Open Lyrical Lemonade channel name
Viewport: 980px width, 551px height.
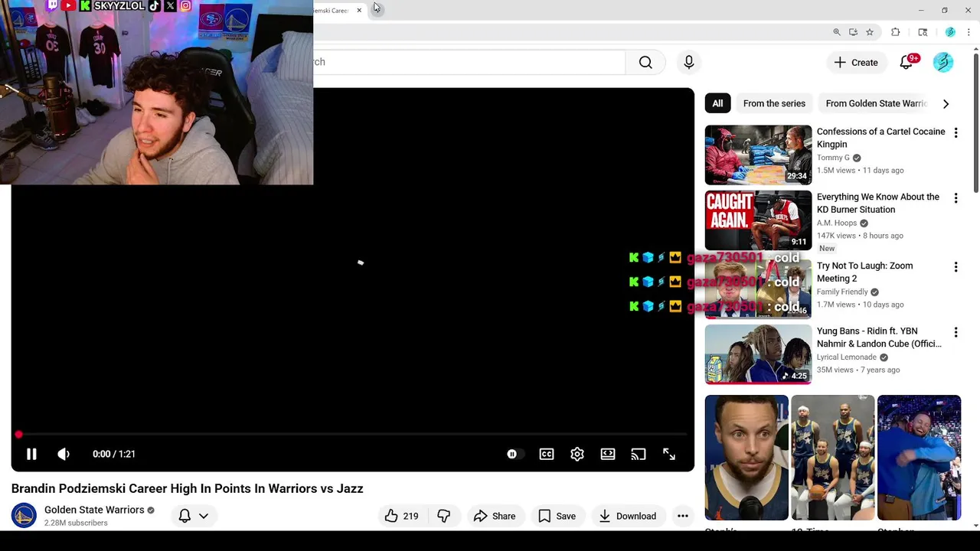tap(847, 357)
